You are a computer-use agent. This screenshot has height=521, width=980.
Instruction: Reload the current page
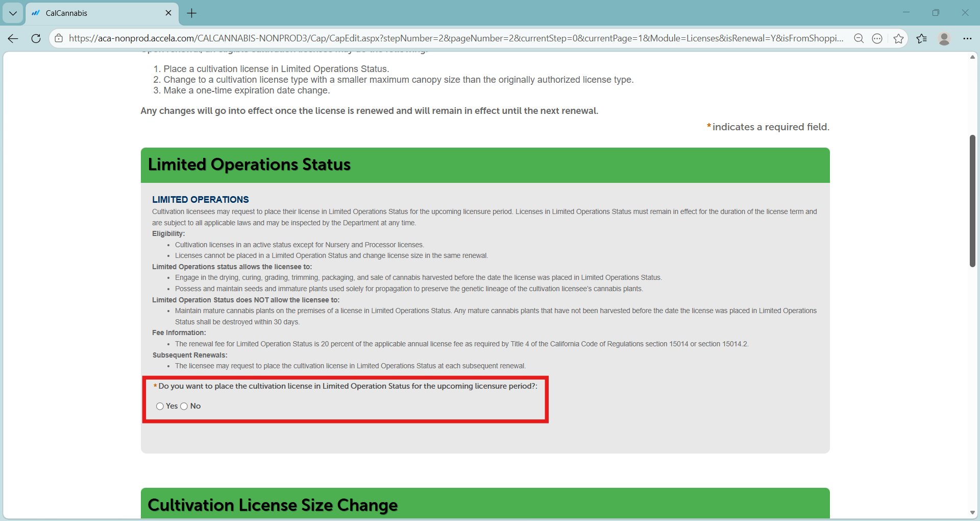pyautogui.click(x=36, y=38)
